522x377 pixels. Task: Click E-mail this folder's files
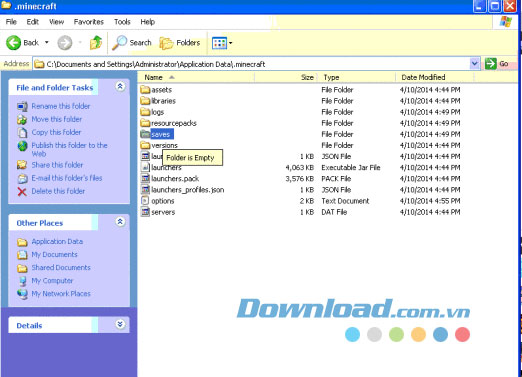pyautogui.click(x=67, y=178)
